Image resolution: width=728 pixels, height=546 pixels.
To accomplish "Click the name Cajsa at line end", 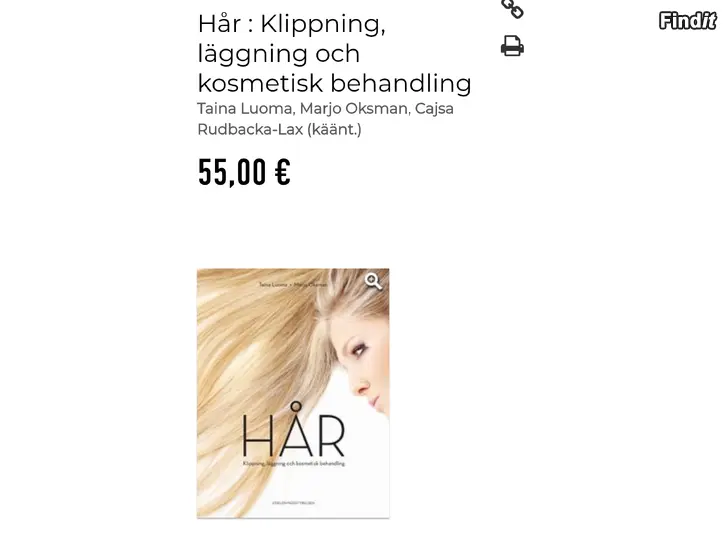I will 434,109.
